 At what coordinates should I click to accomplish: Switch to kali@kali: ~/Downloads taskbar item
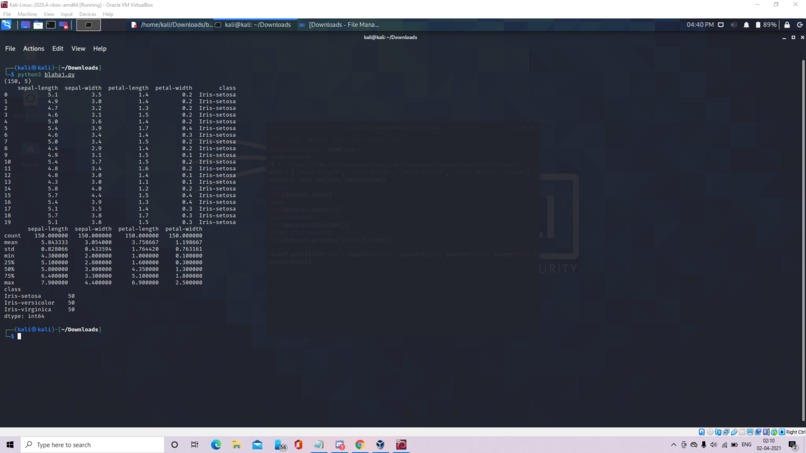click(x=253, y=25)
